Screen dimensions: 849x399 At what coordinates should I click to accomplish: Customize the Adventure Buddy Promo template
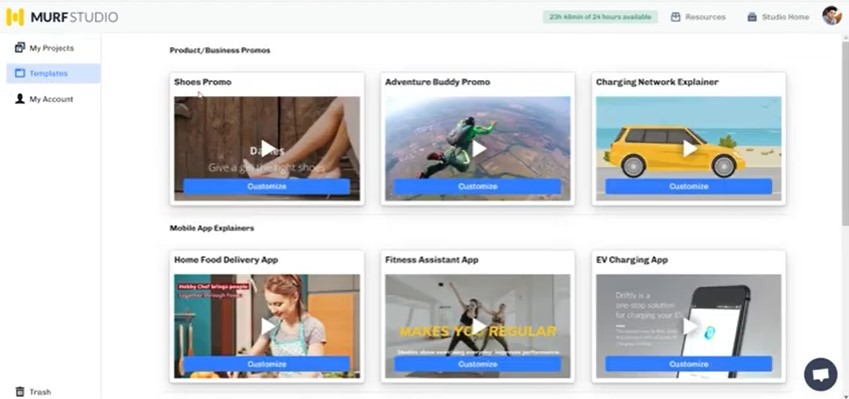coord(477,186)
